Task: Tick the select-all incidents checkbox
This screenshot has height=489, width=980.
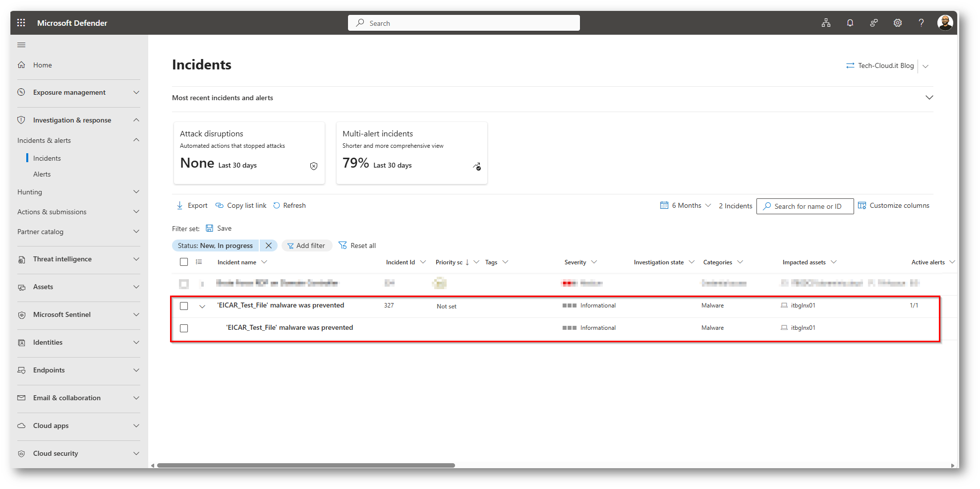Action: click(184, 262)
